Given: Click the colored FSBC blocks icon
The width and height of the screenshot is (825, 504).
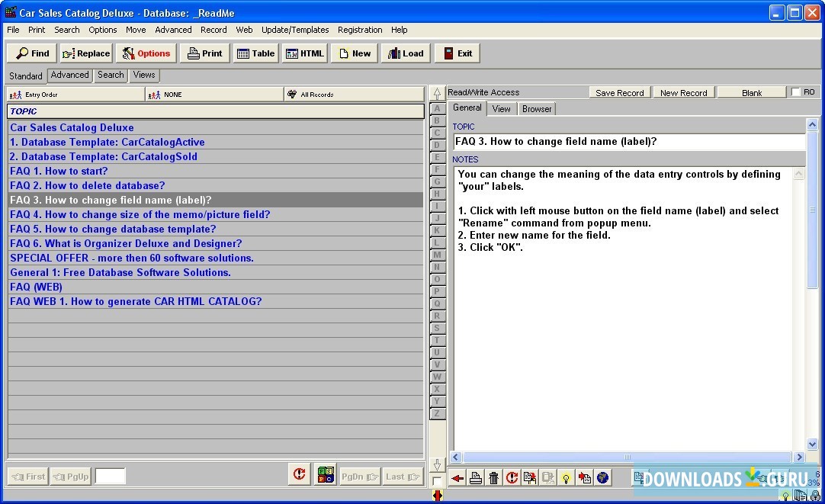Looking at the screenshot, I should [x=326, y=475].
